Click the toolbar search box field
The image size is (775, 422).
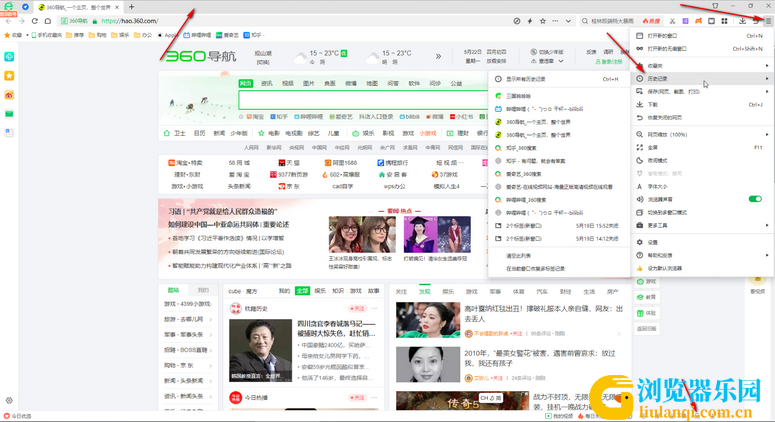point(610,21)
